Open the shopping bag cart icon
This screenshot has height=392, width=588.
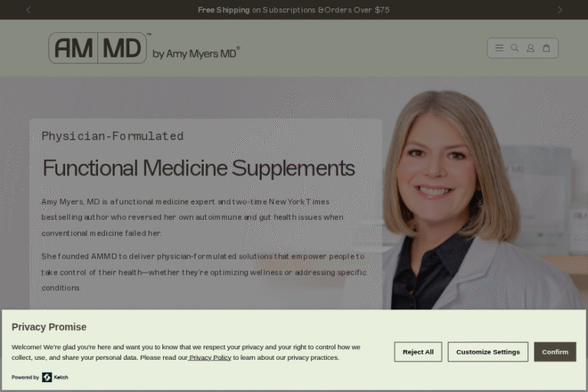click(547, 48)
